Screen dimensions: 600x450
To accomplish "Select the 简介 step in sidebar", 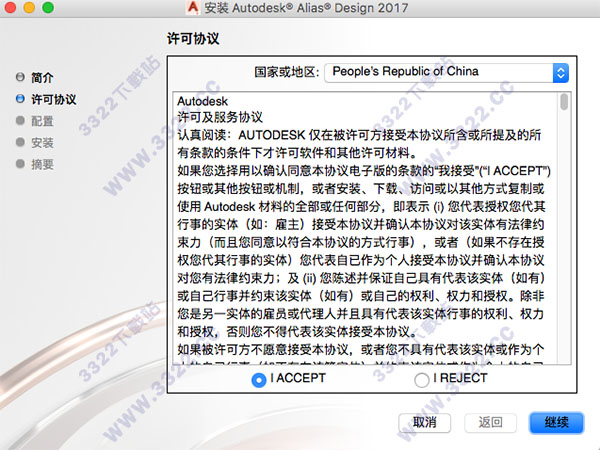I will click(x=42, y=78).
